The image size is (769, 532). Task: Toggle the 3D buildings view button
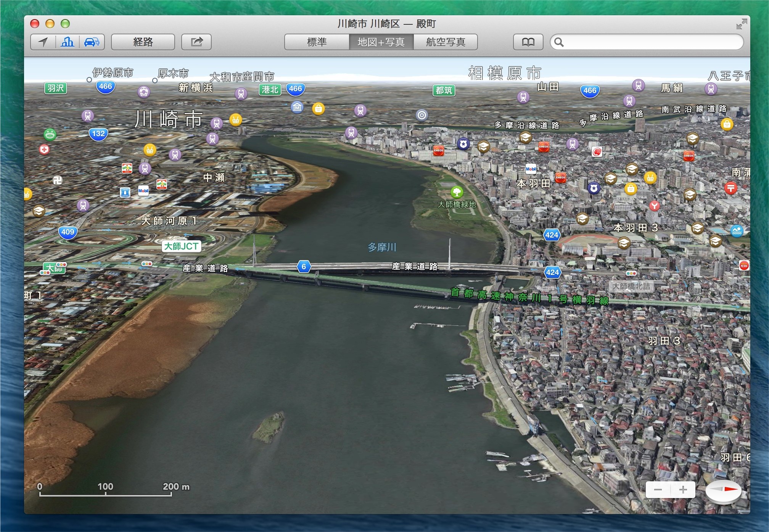(68, 42)
